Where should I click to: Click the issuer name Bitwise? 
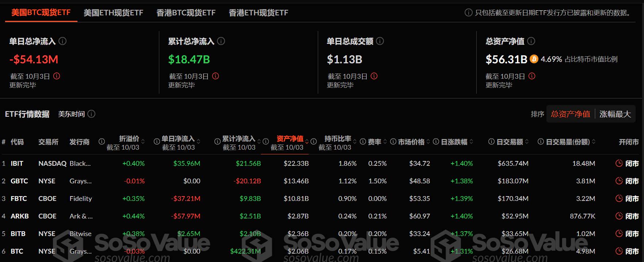[x=80, y=233]
